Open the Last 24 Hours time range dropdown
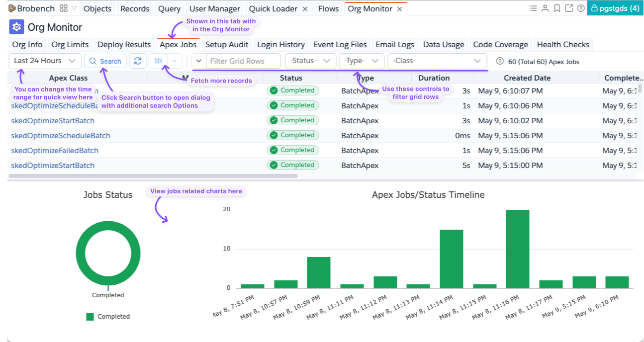Image resolution: width=644 pixels, height=342 pixels. point(45,61)
